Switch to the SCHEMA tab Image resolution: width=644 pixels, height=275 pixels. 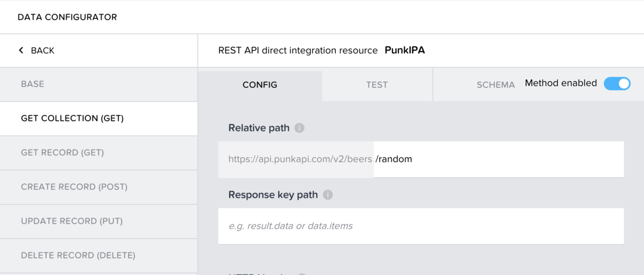pyautogui.click(x=495, y=85)
